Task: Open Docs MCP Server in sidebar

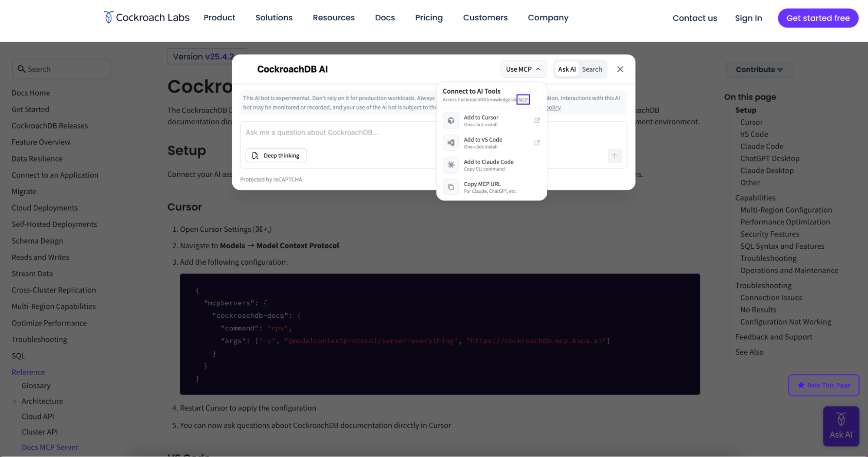Action: point(50,447)
